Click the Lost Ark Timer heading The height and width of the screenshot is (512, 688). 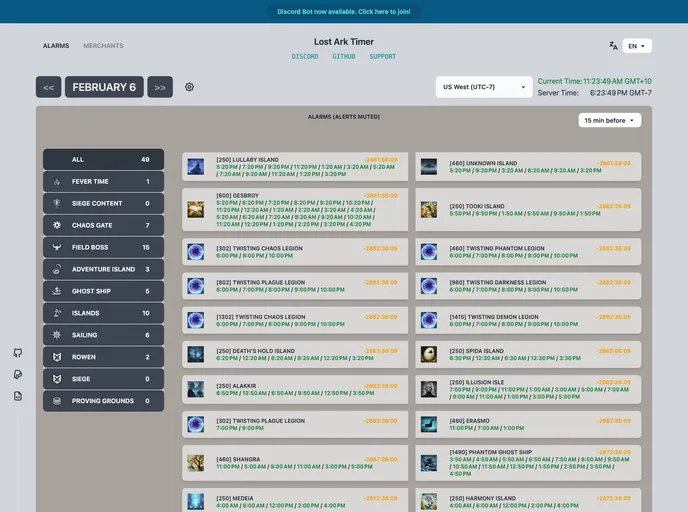coord(344,42)
